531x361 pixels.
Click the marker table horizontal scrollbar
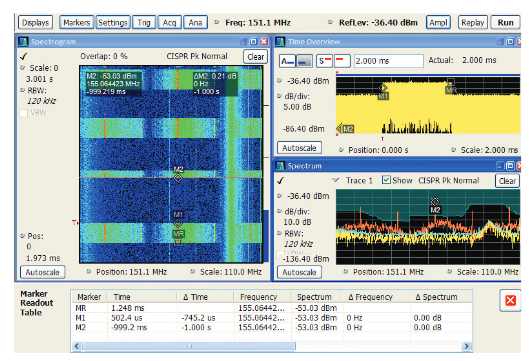(x=272, y=346)
